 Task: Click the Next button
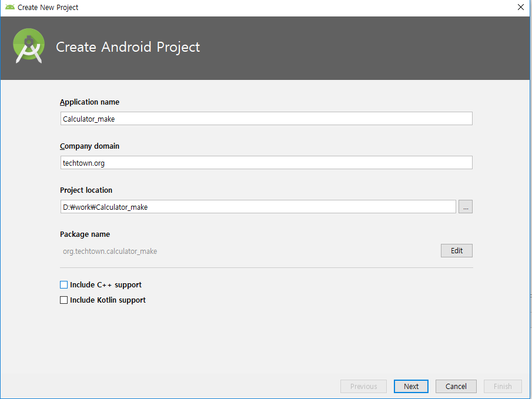[x=411, y=386]
